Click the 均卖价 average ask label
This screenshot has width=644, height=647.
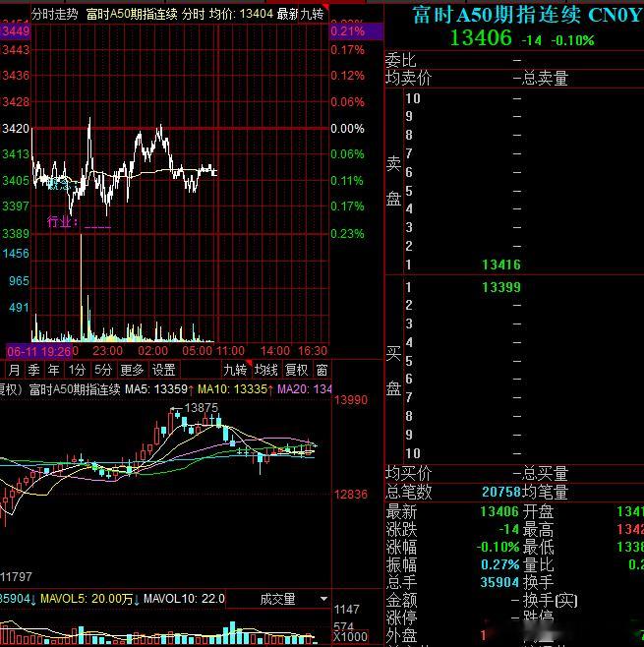[408, 79]
